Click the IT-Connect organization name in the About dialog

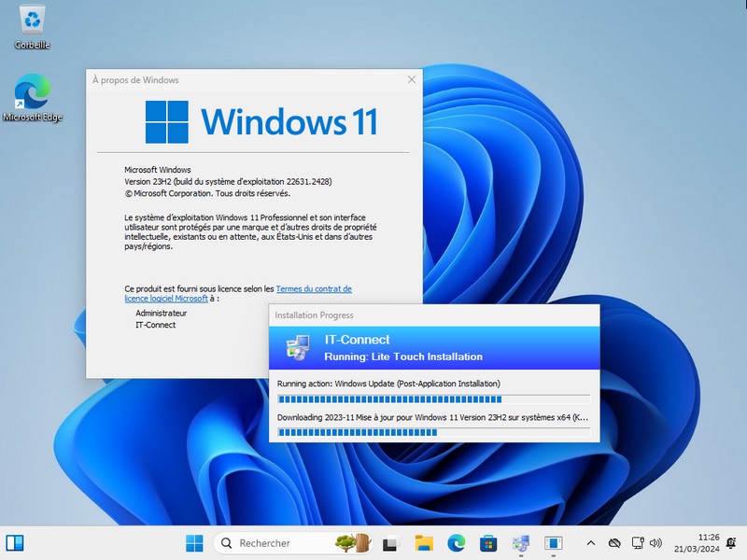[155, 325]
